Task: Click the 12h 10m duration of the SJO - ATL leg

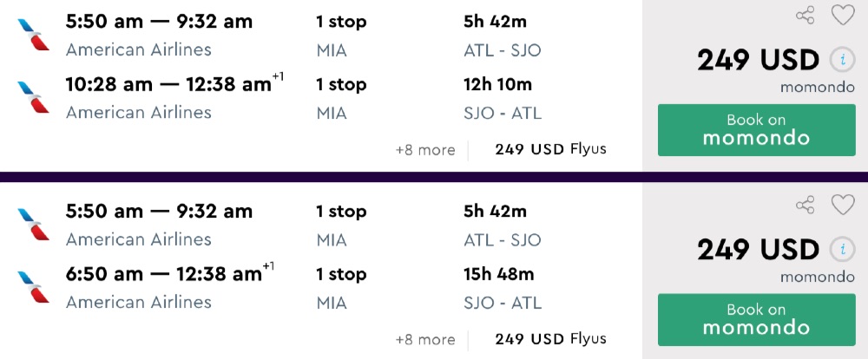Action: (x=498, y=85)
